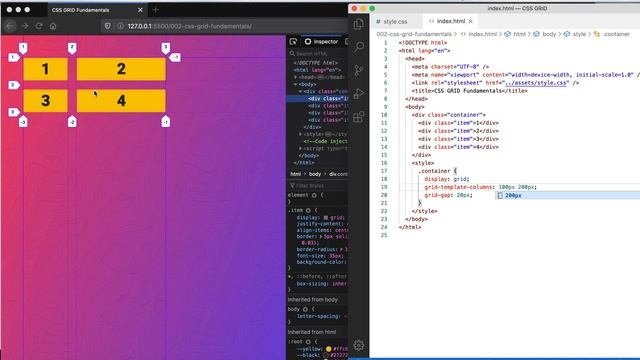Click the html lang="en" node in Inspector
Image resolution: width=640 pixels, height=360 pixels.
coord(317,70)
